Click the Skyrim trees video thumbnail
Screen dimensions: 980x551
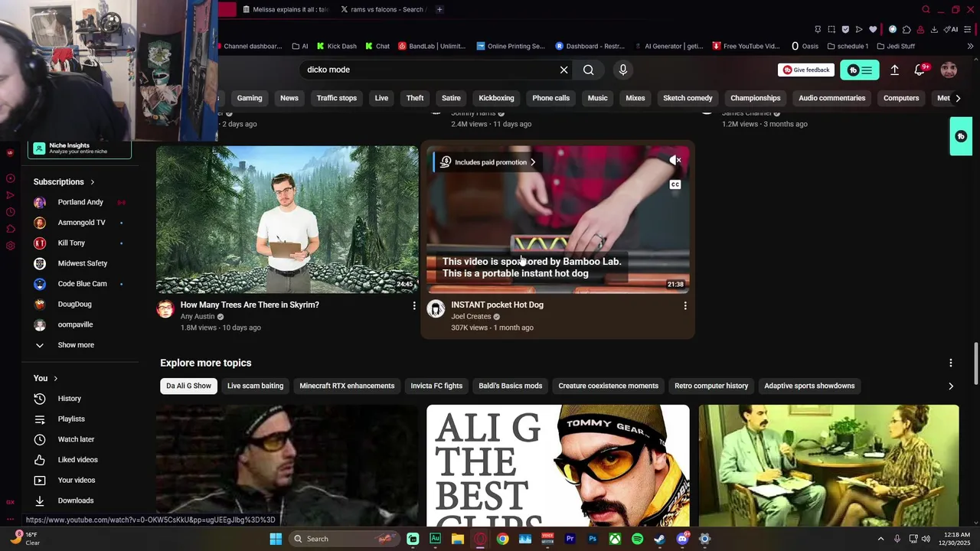pyautogui.click(x=287, y=220)
